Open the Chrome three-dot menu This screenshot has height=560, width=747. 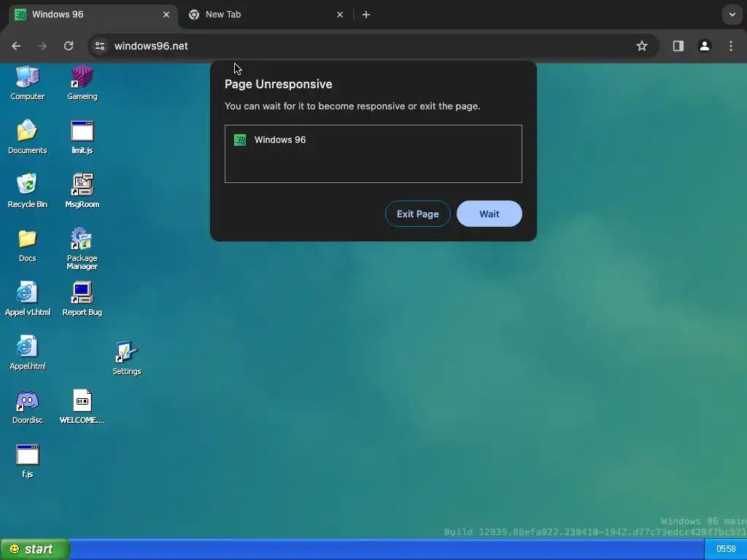pyautogui.click(x=731, y=46)
